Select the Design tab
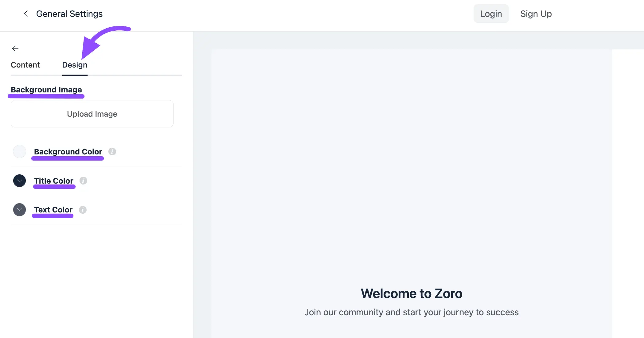The image size is (644, 338). [x=75, y=65]
